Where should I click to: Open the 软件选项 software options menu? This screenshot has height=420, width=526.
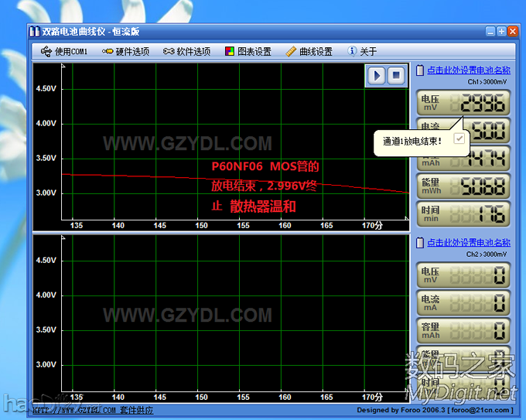pyautogui.click(x=186, y=52)
